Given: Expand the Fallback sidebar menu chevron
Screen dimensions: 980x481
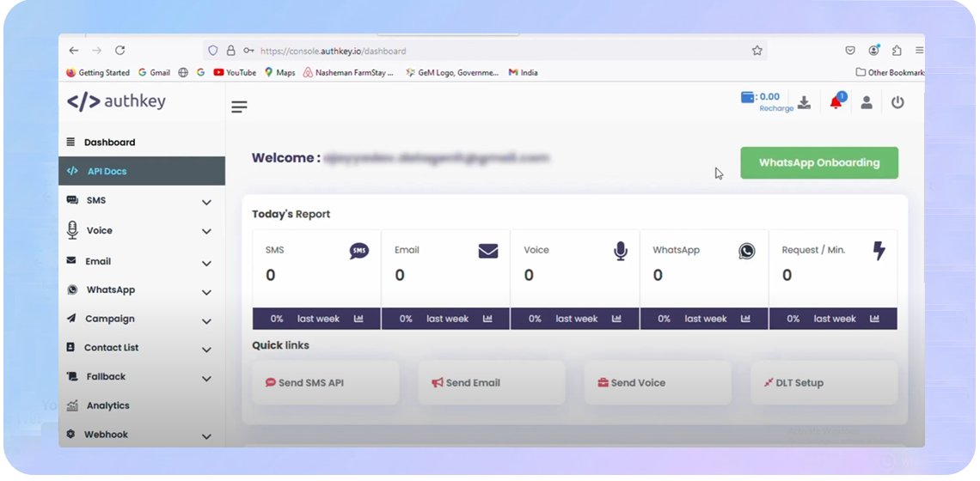Looking at the screenshot, I should coord(207,379).
